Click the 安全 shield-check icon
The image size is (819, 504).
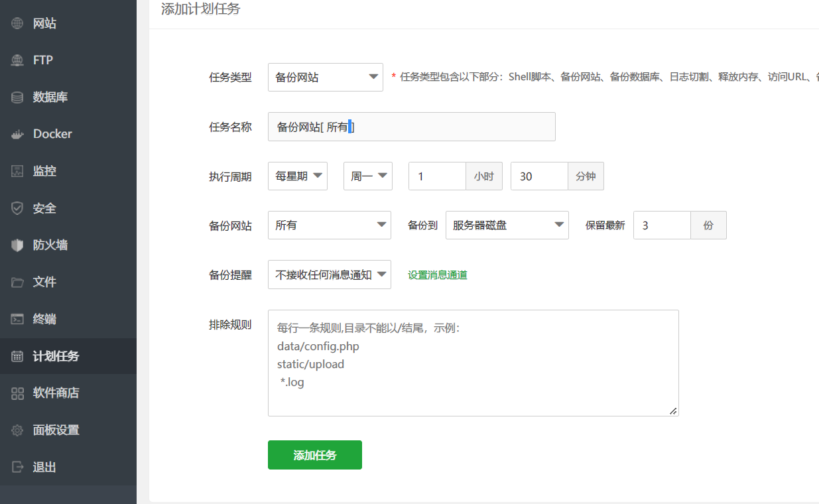(17, 208)
